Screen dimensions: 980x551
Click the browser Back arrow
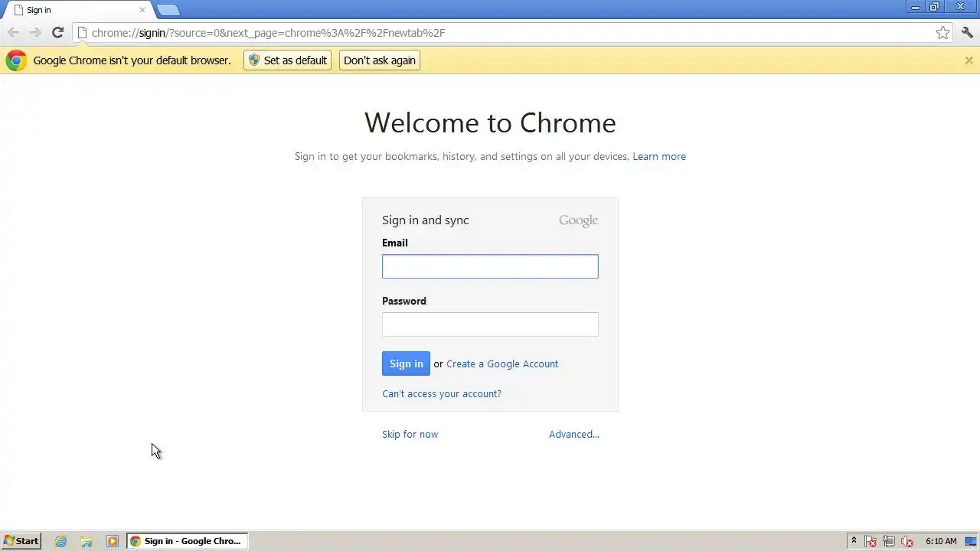pyautogui.click(x=13, y=32)
